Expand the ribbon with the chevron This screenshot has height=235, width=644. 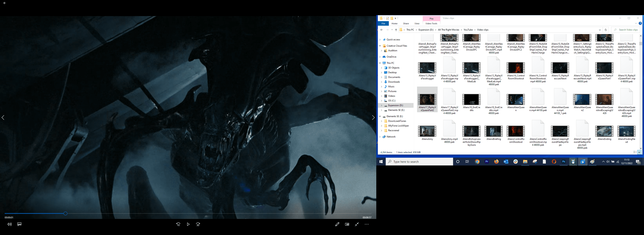click(x=636, y=23)
